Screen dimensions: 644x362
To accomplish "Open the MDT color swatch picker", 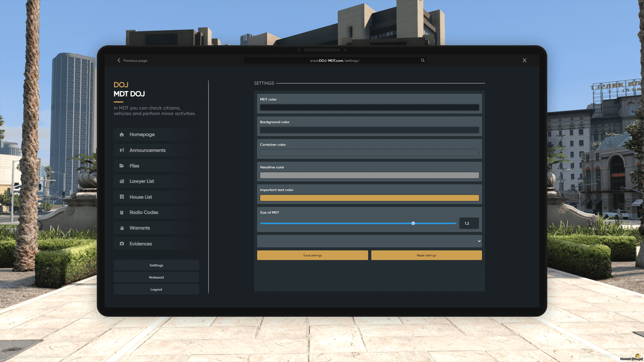I will [x=369, y=107].
